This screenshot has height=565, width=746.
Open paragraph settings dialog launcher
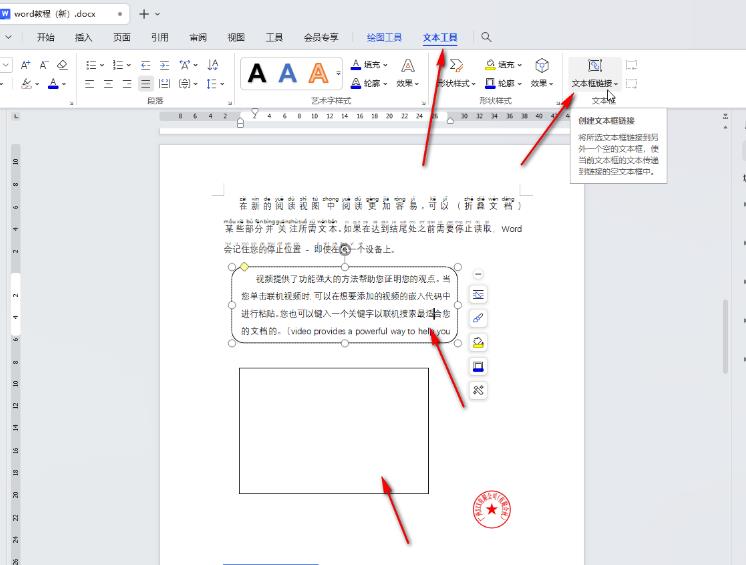(230, 103)
